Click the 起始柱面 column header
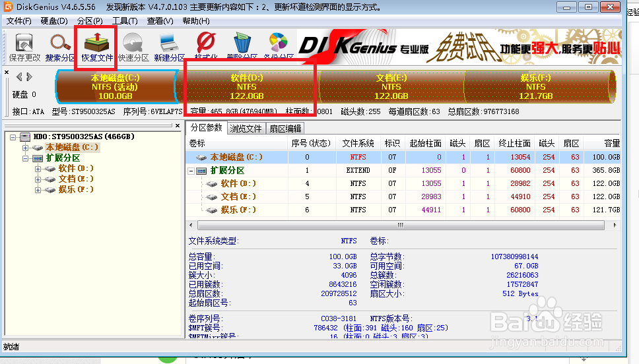Screen dimensions: 639x364 tap(426, 143)
